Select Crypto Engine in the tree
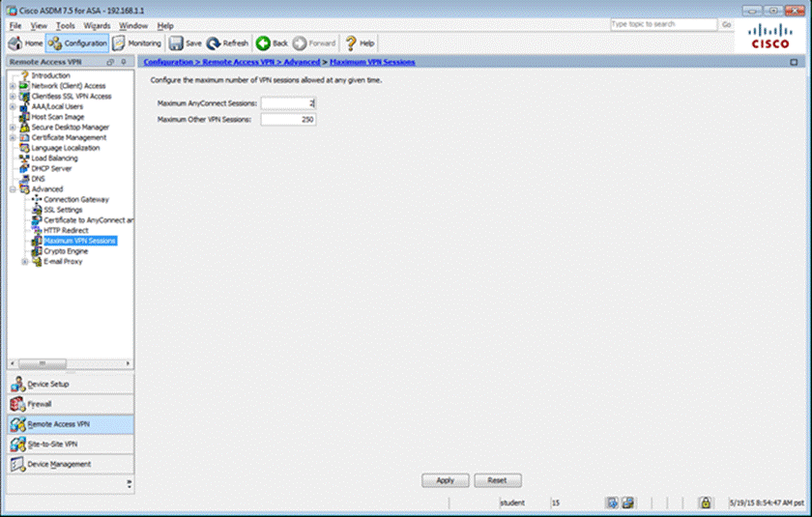 pyautogui.click(x=66, y=250)
